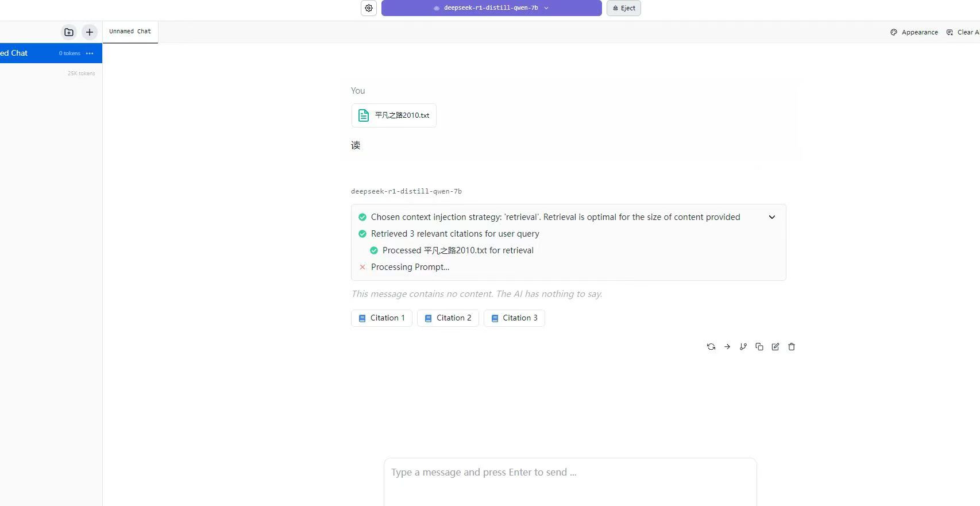Open the chat options three-dots menu
Viewport: 980px width, 506px height.
(90, 53)
